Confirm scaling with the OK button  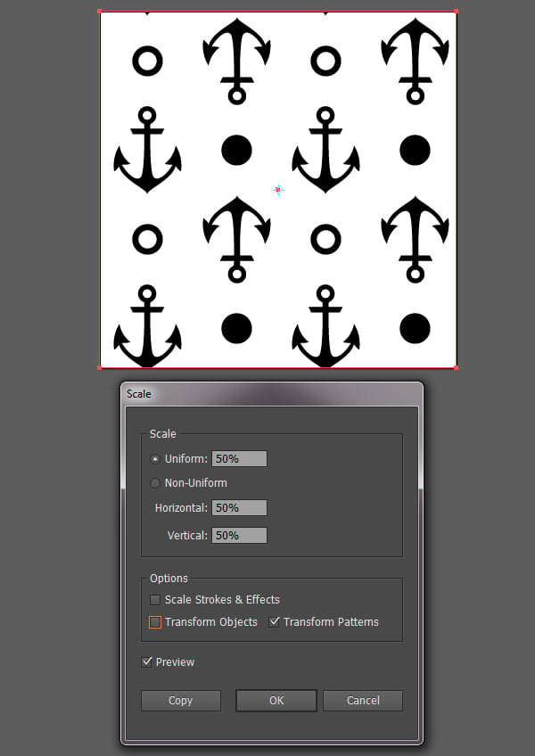click(x=276, y=701)
